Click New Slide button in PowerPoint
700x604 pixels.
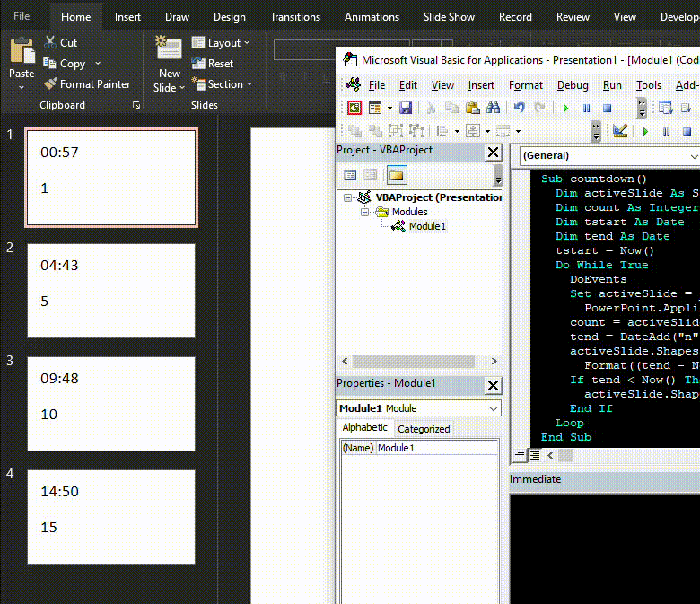pos(169,65)
